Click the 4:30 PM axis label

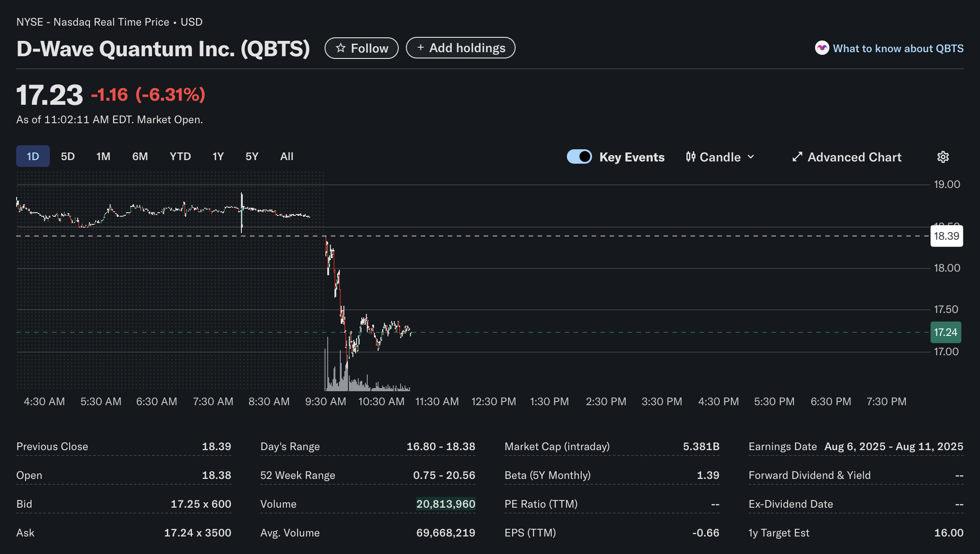pos(718,402)
